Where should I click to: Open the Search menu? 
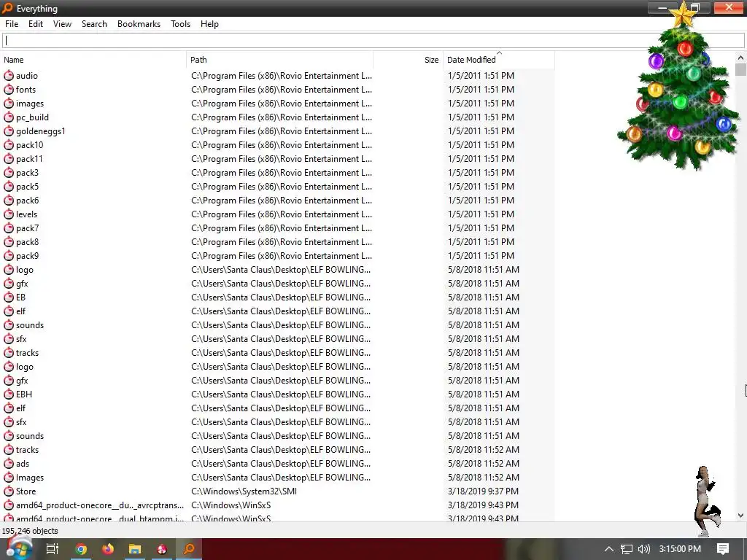(94, 24)
